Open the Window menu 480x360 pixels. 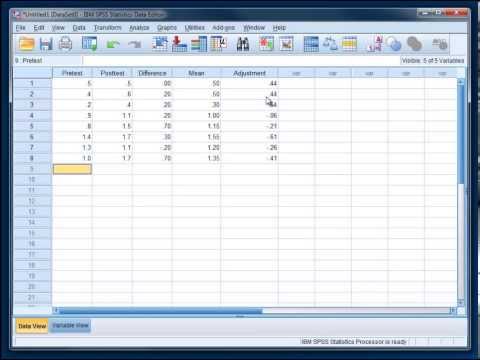tap(254, 28)
